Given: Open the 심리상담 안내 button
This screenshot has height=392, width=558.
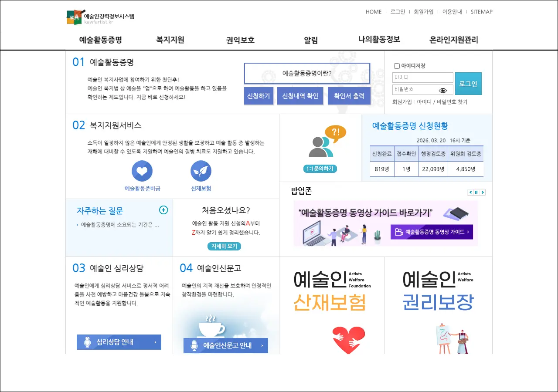Looking at the screenshot, I should tap(119, 342).
